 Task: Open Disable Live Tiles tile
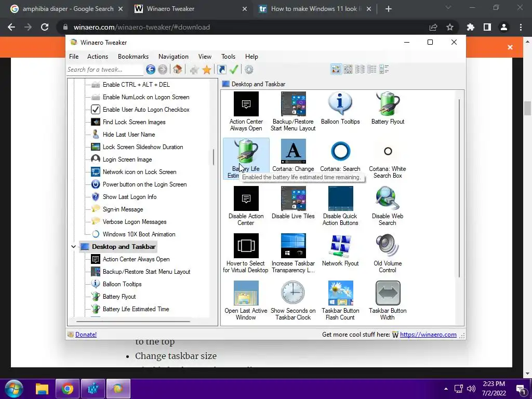293,203
